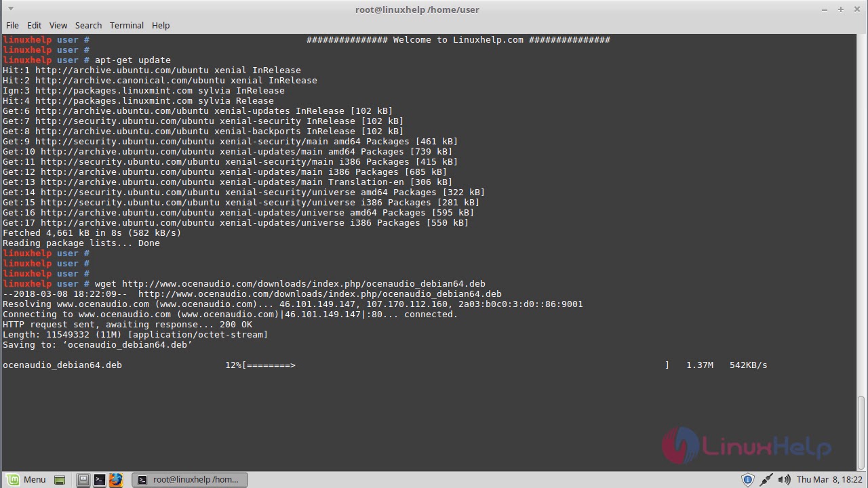The width and height of the screenshot is (868, 488).
Task: Launch the file manager panel icon
Action: pos(83,480)
